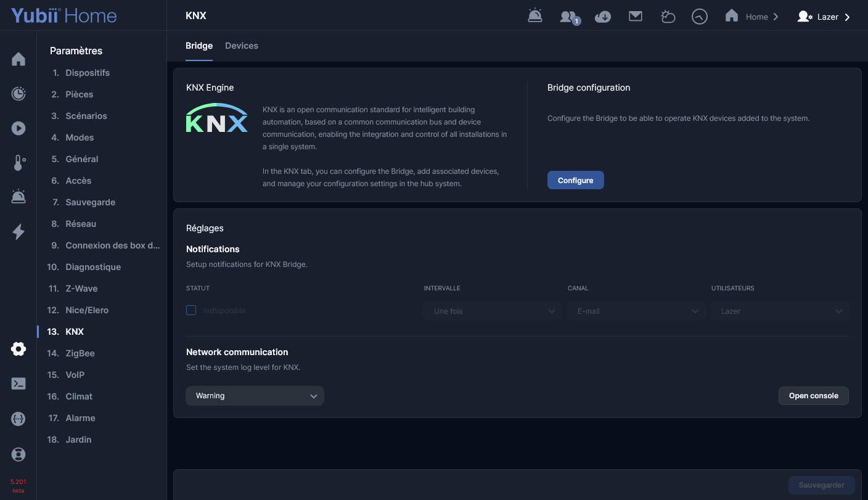868x500 pixels.
Task: Expand the Lazer user account menu
Action: [x=824, y=17]
